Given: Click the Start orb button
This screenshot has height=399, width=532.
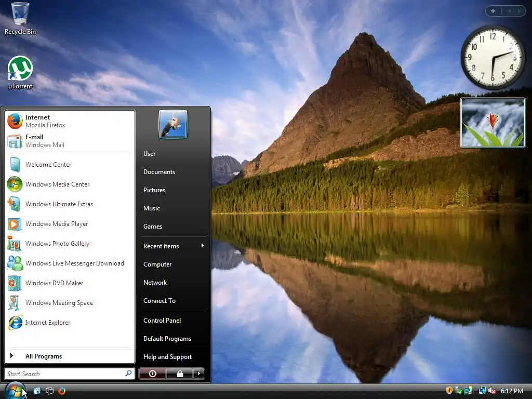Looking at the screenshot, I should click(x=15, y=391).
